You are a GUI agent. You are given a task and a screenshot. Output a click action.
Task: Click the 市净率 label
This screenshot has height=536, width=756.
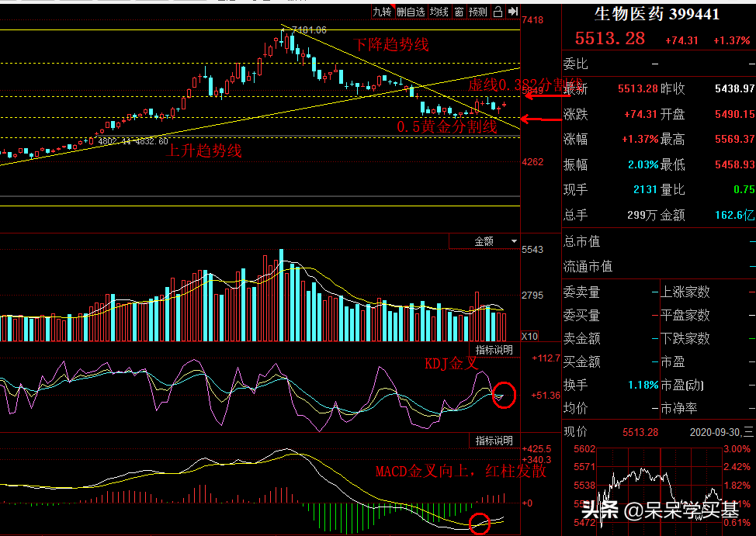tap(679, 408)
